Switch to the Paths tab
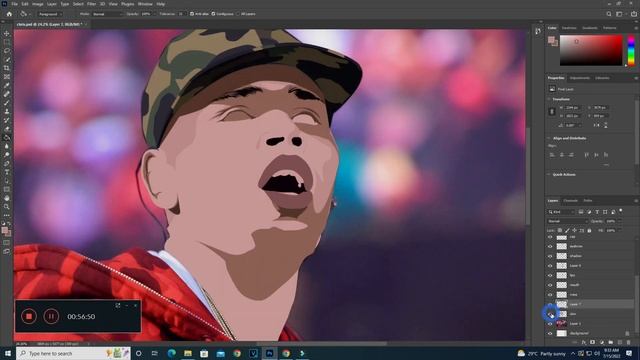 tap(588, 200)
